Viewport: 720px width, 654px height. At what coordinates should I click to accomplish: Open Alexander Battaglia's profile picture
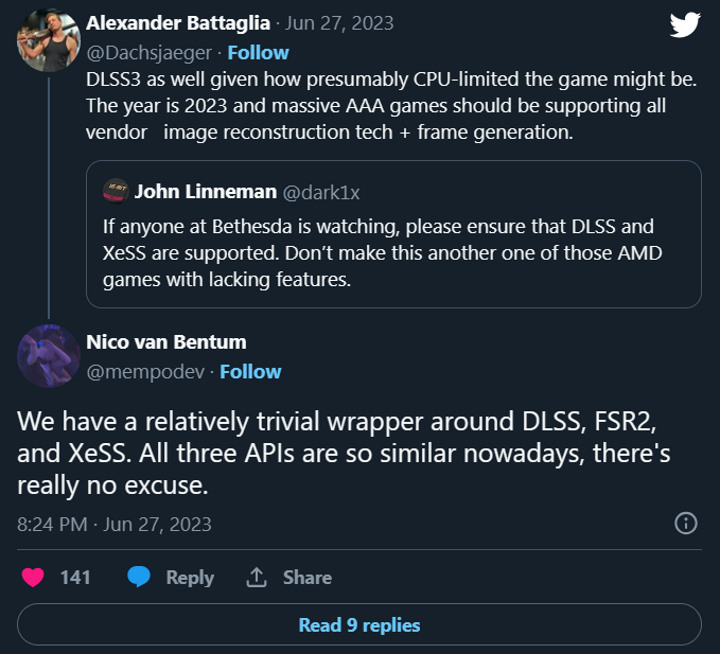click(46, 40)
